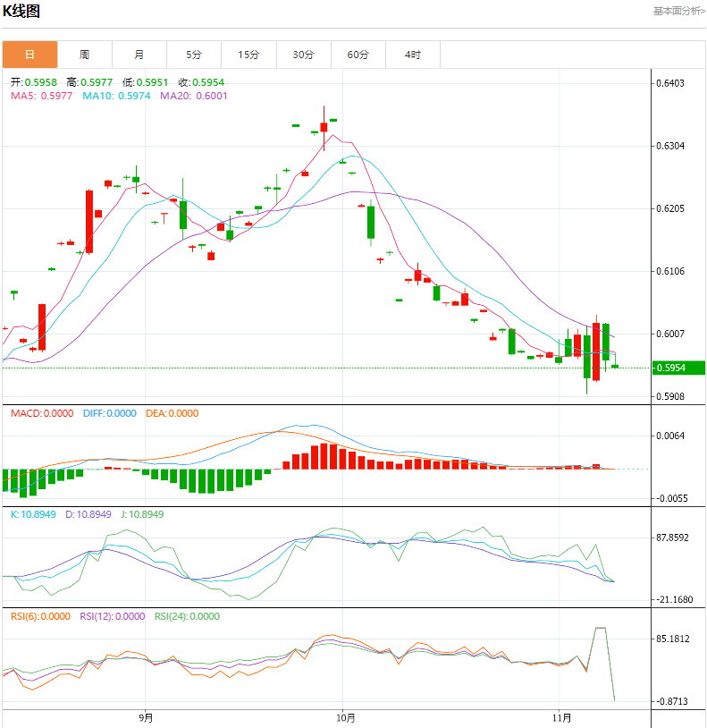
Task: Open the 基本面分析 link
Action: [x=678, y=11]
